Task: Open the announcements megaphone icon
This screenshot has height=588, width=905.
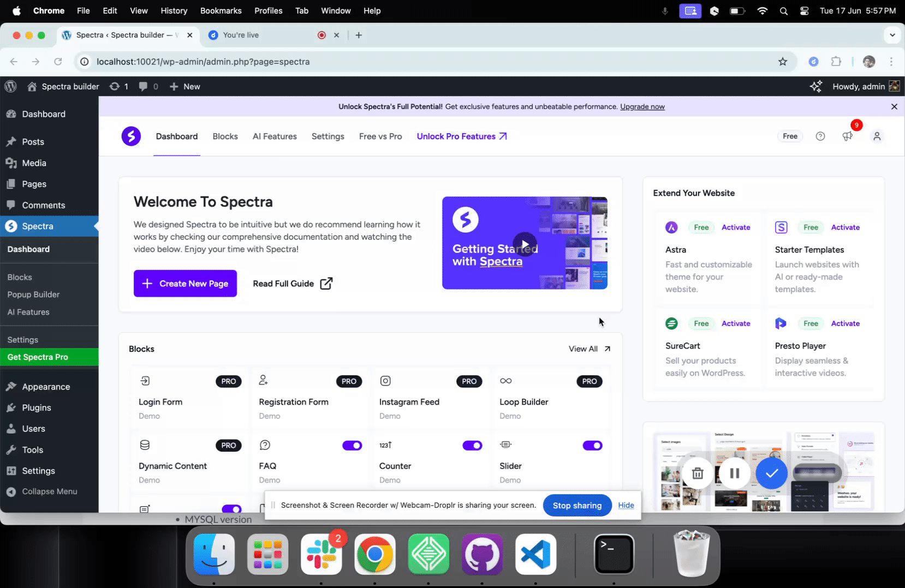Action: click(x=847, y=136)
